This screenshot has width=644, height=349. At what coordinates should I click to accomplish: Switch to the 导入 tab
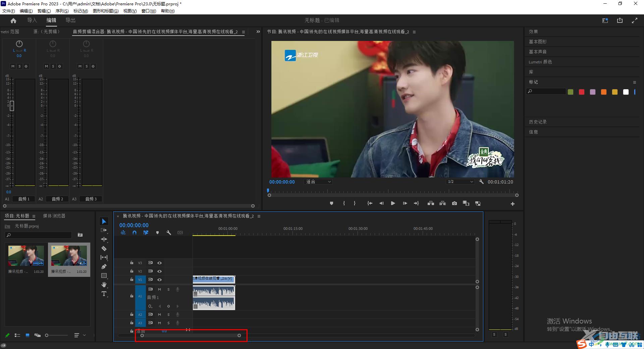coord(32,20)
